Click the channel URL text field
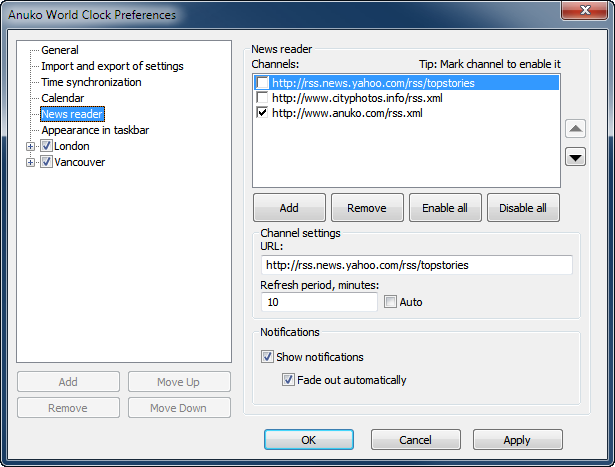615x467 pixels. (x=416, y=265)
